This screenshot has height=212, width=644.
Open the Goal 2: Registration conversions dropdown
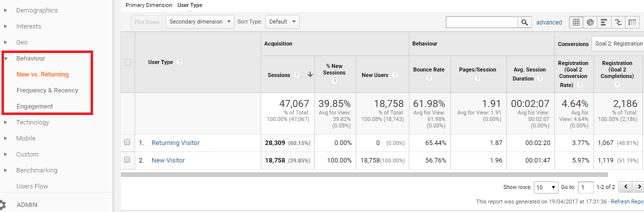(x=617, y=44)
